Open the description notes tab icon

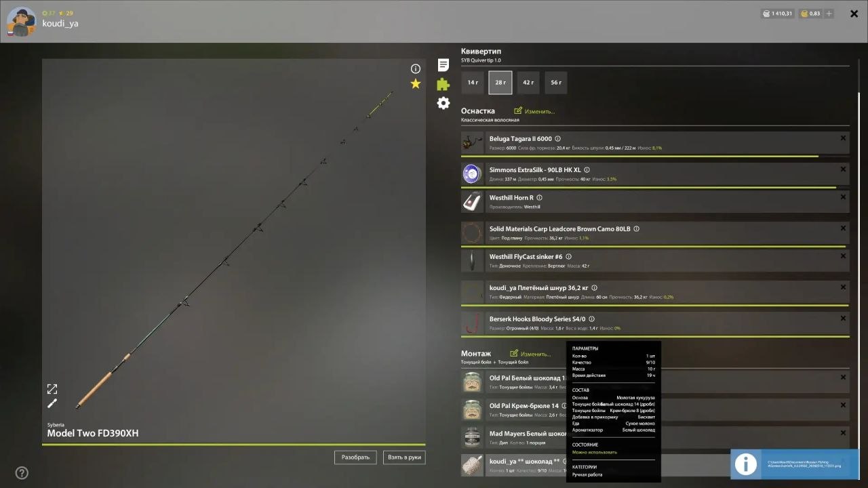pyautogui.click(x=443, y=65)
